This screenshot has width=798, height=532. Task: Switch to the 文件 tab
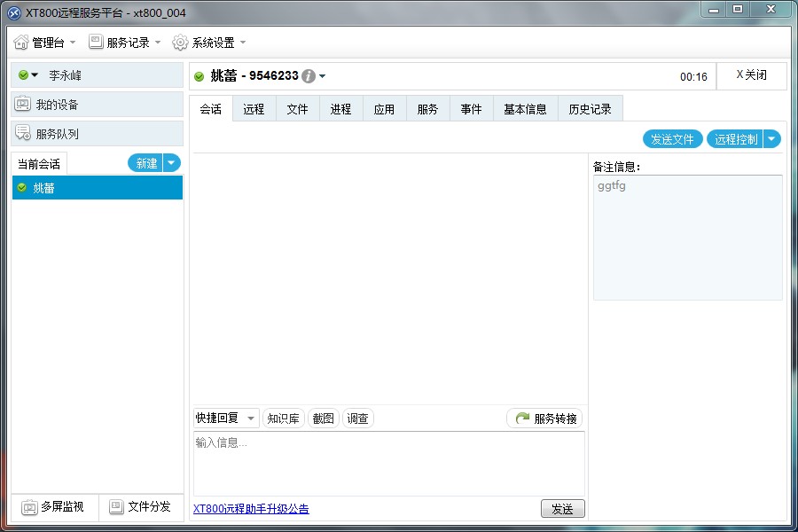298,109
